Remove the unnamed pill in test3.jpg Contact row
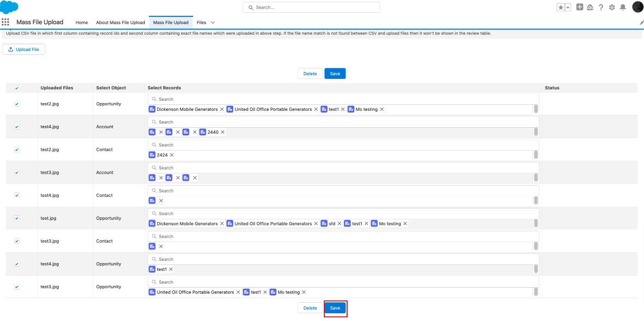The height and width of the screenshot is (321, 644). pos(161,246)
